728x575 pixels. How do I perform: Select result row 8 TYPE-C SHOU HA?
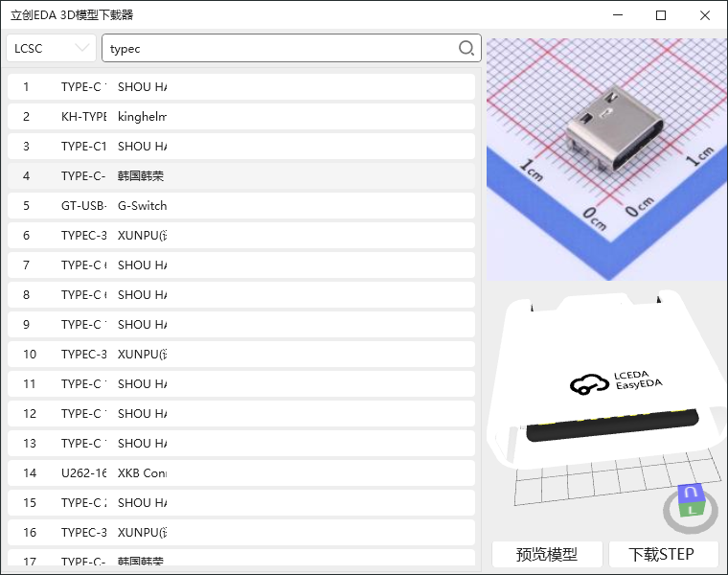(241, 295)
